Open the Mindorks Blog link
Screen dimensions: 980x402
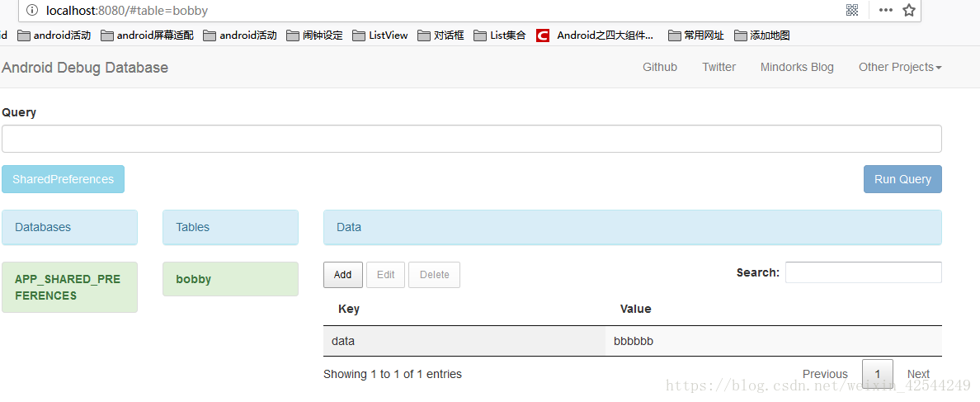coord(797,67)
